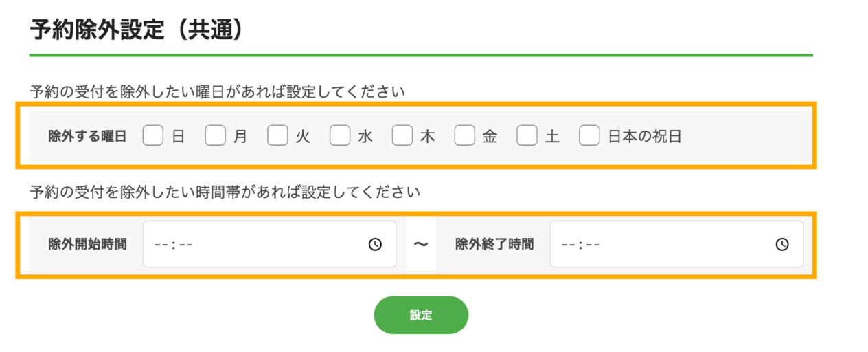
Task: Click the tilde separator between time fields
Action: [x=421, y=244]
